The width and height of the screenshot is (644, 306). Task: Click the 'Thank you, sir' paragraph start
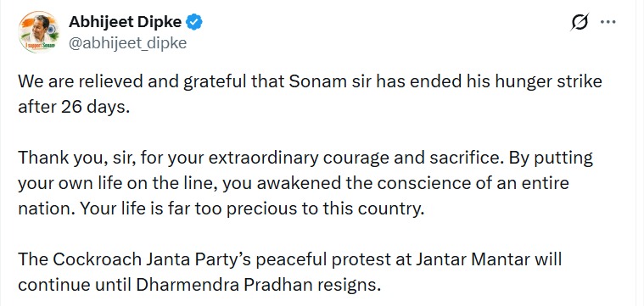(x=76, y=159)
